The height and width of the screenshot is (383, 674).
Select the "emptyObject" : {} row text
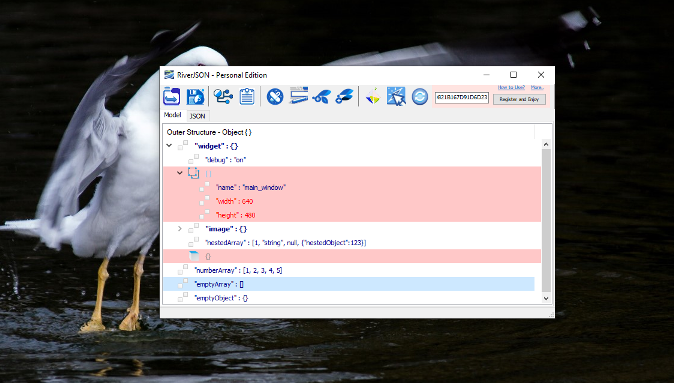click(221, 298)
